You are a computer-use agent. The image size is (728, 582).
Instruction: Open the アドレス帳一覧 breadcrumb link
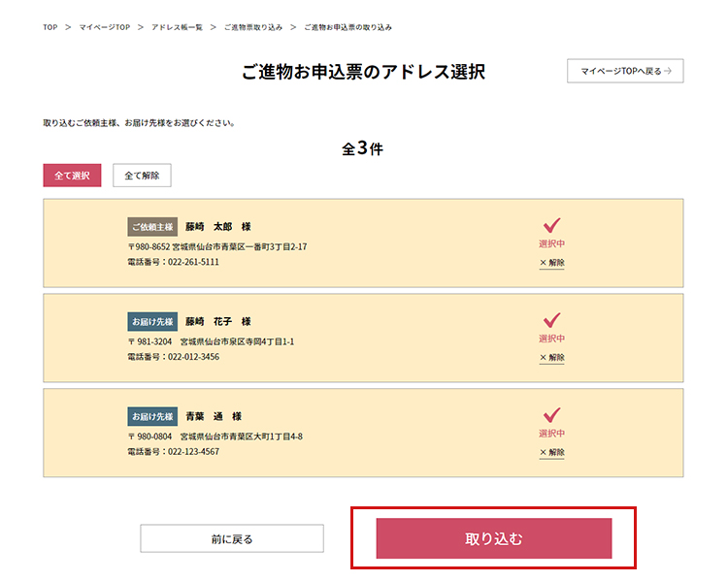177,27
